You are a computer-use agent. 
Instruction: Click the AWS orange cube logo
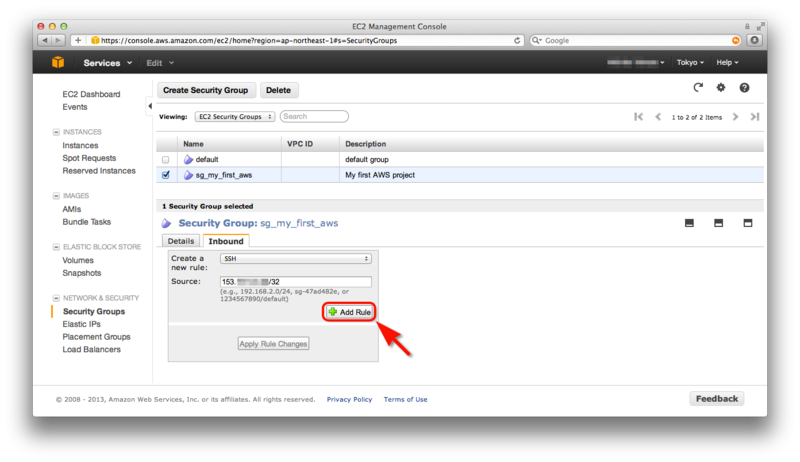pos(58,62)
